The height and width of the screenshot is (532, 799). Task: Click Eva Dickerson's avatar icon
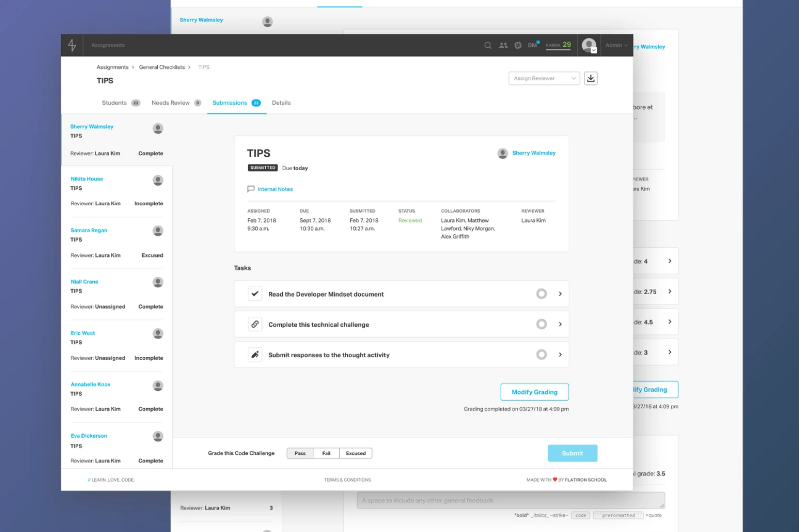click(158, 437)
